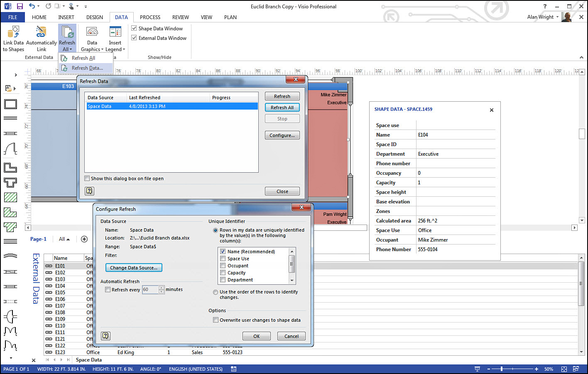Click the presentation mode status bar icon
Screen dimensions: 588x374
pyautogui.click(x=478, y=369)
